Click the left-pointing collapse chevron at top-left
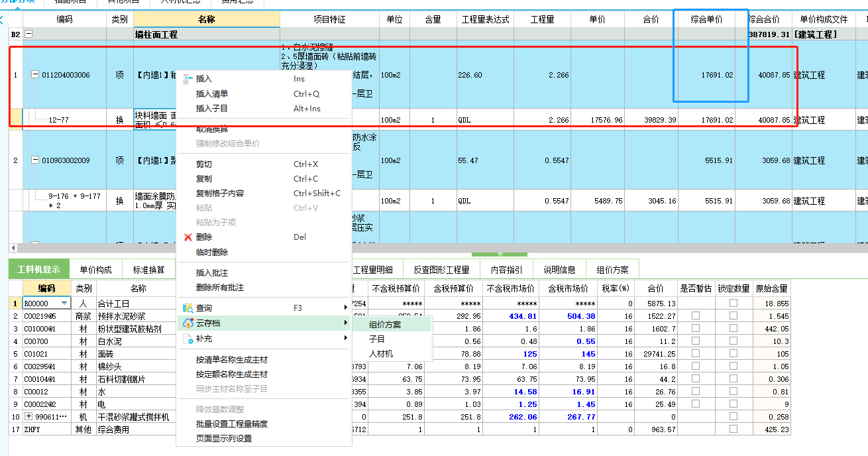Screen dimensions: 868x456 3,21
